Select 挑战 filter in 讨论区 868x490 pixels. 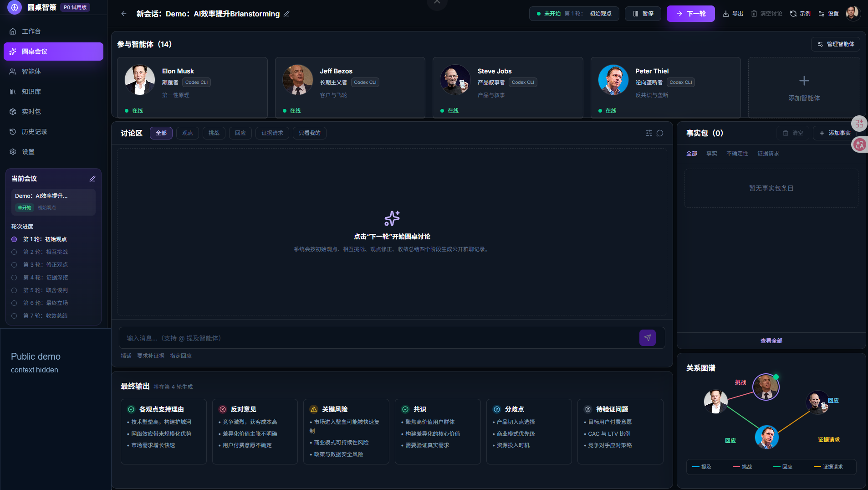[214, 133]
